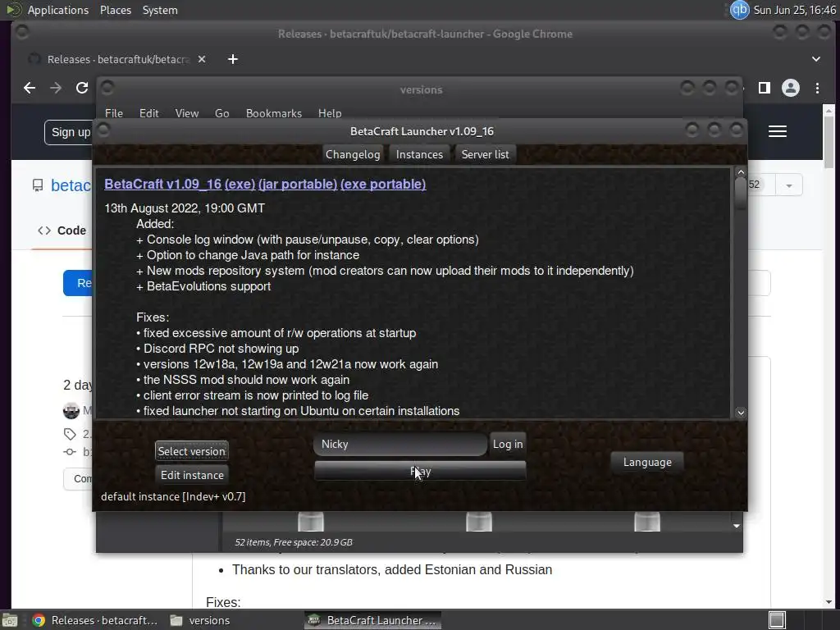This screenshot has width=840, height=630.
Task: Click Chrome page scrollbar up arrow
Action: click(829, 111)
